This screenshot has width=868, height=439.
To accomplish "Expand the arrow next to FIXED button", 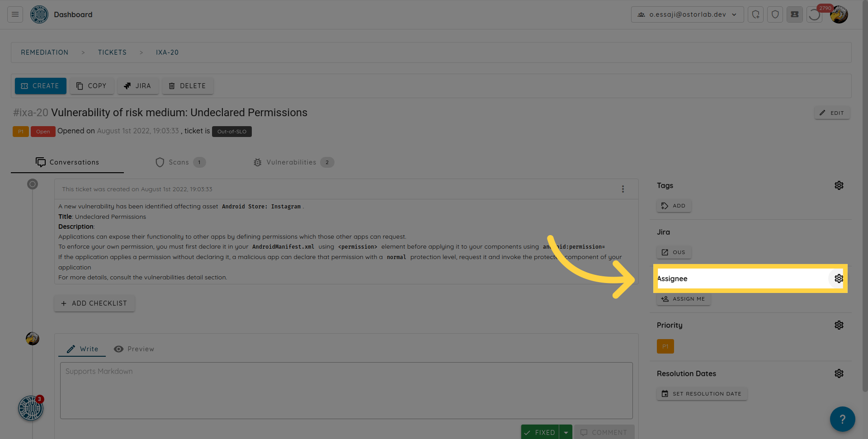I will pyautogui.click(x=566, y=432).
